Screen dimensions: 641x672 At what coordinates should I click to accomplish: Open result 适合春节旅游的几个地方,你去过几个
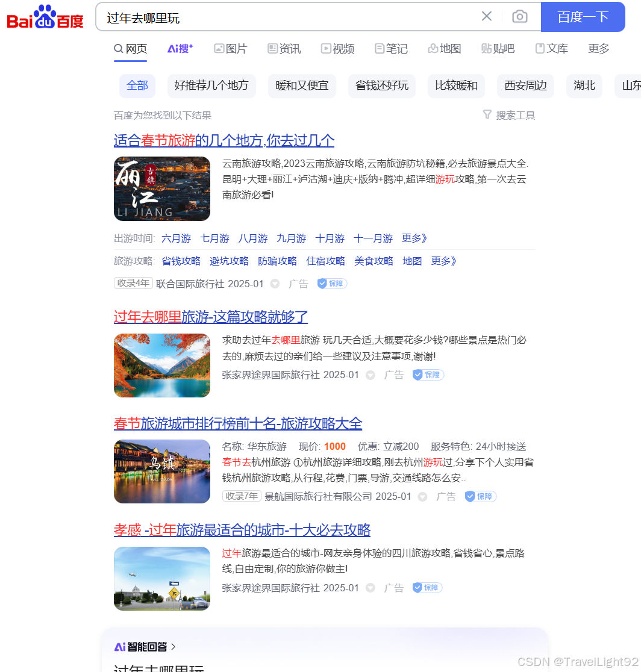click(224, 140)
